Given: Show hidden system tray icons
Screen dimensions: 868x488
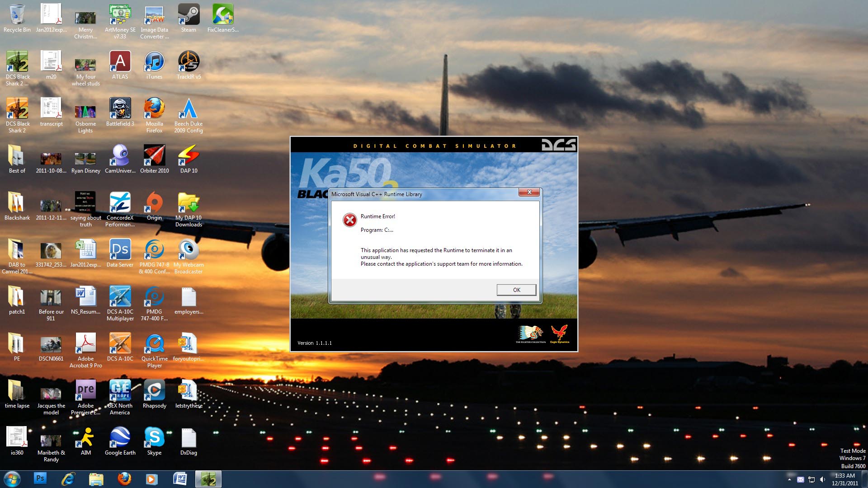Looking at the screenshot, I should [789, 479].
